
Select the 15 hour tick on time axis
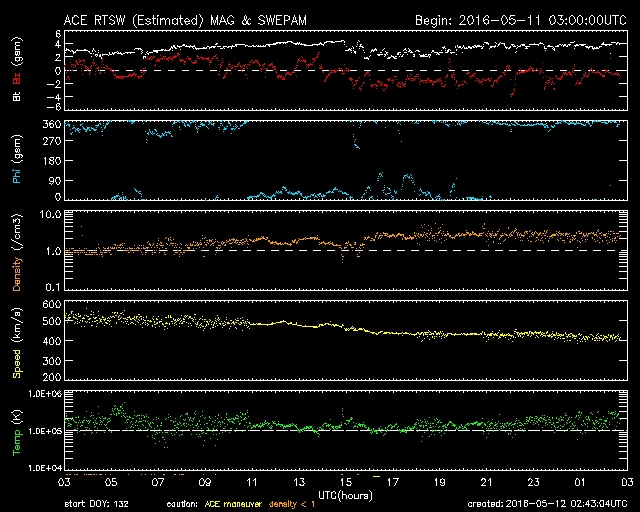tap(346, 482)
